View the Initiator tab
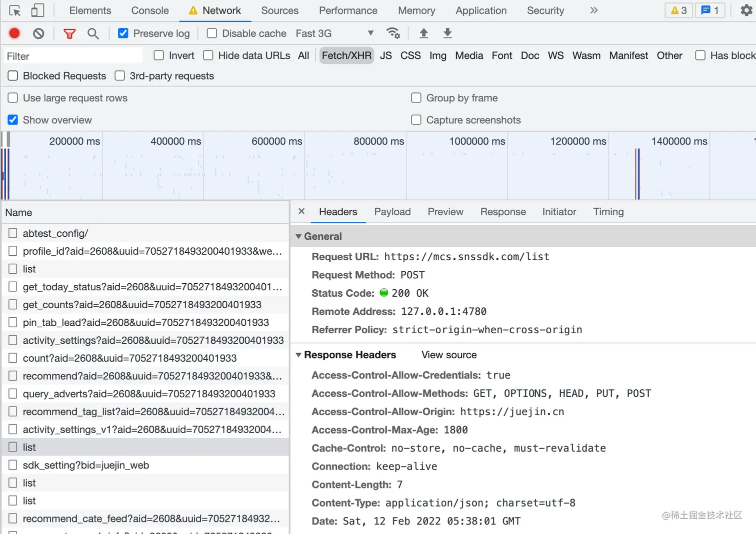This screenshot has height=534, width=756. click(x=559, y=212)
